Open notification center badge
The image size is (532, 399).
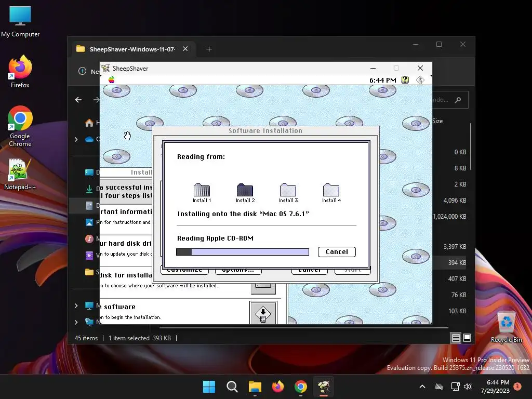tap(517, 386)
